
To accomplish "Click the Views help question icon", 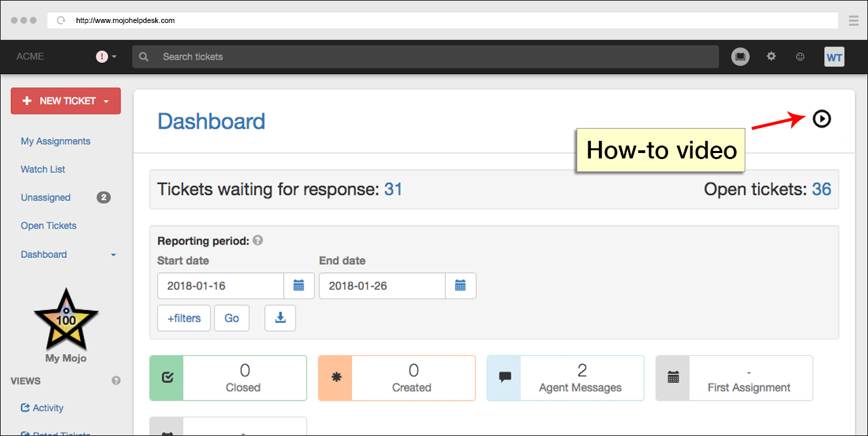I will [116, 380].
